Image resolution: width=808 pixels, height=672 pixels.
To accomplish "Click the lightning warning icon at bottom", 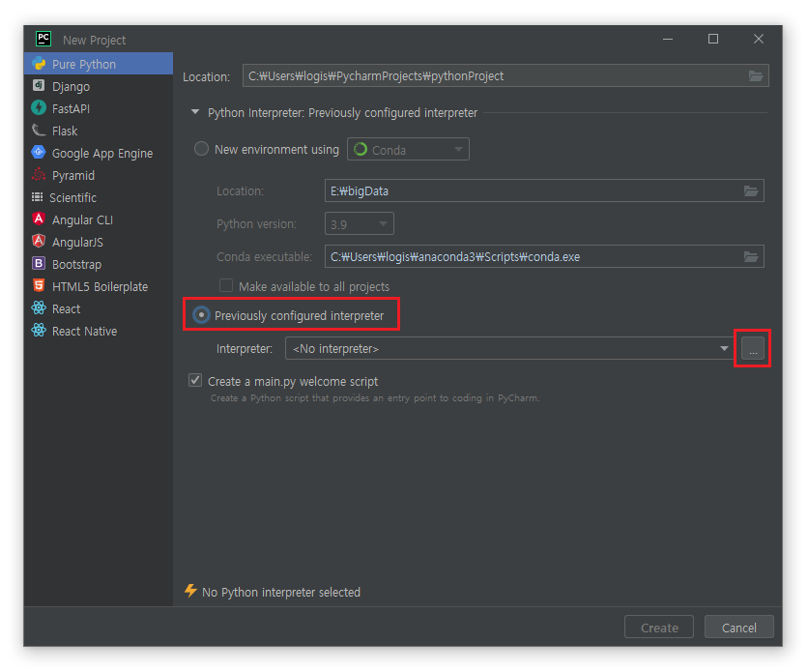I will pos(190,591).
